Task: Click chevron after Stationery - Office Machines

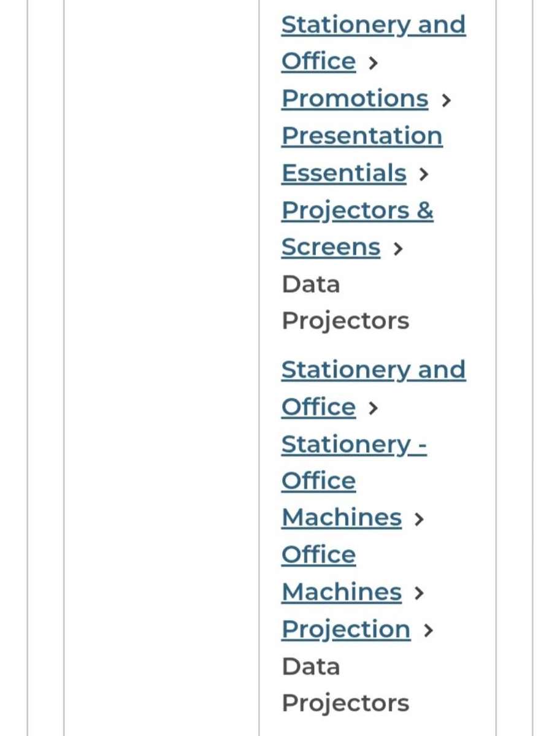Action: [419, 519]
